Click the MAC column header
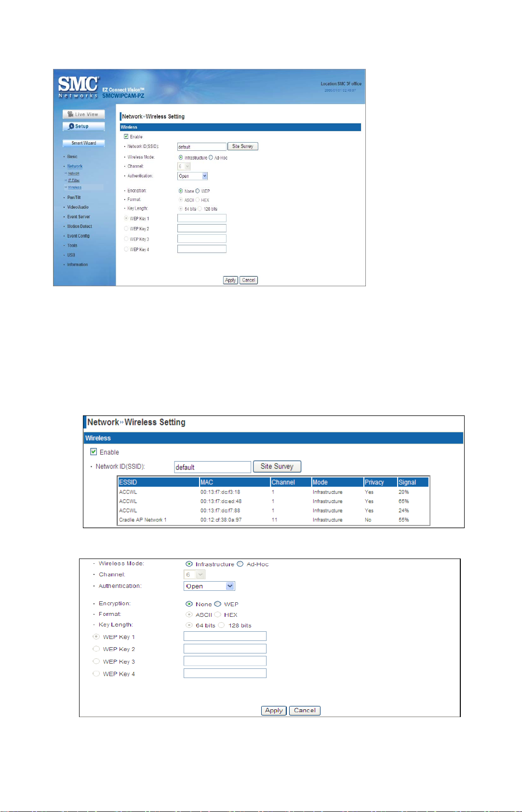Viewport: 522px width, 812px height. (x=235, y=482)
